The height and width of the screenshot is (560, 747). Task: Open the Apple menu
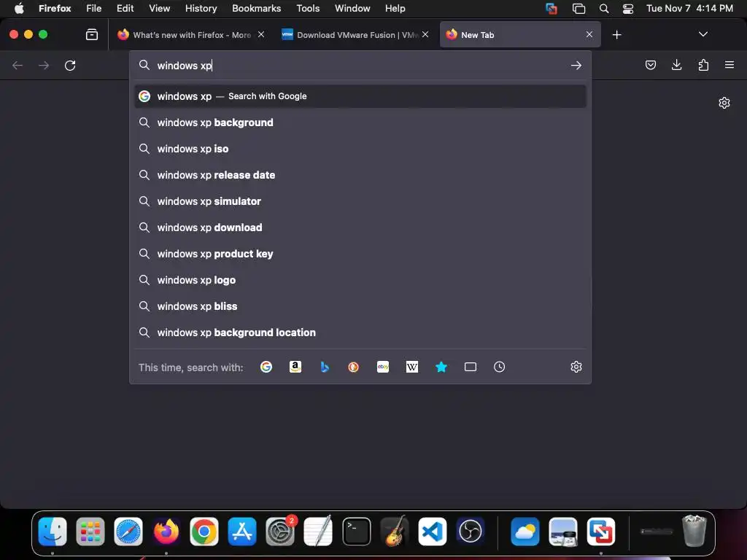pos(18,8)
